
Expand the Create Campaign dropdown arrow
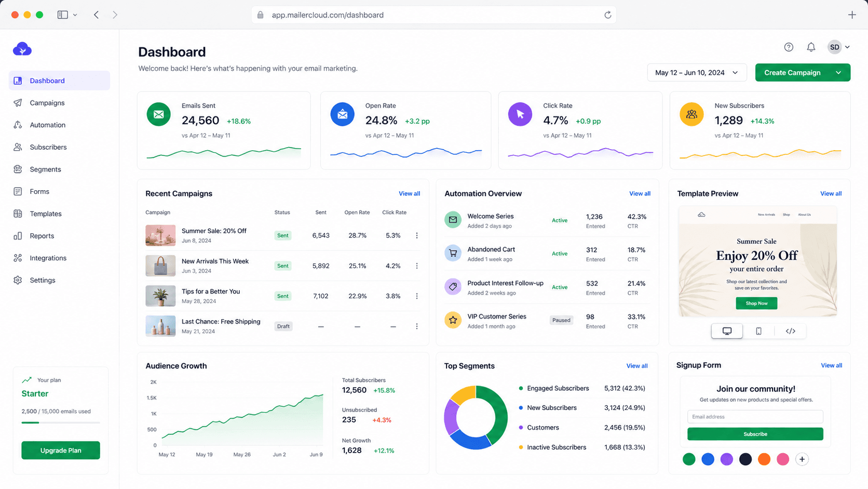coord(838,73)
